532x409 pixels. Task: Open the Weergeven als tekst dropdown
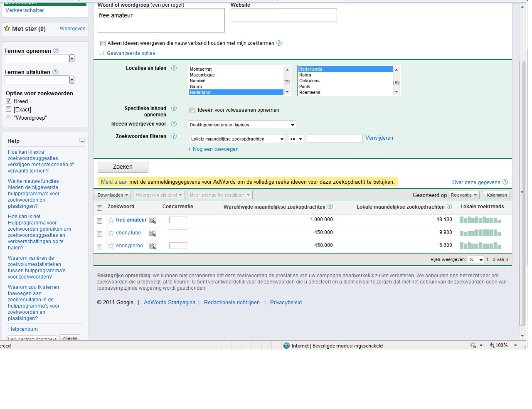159,195
